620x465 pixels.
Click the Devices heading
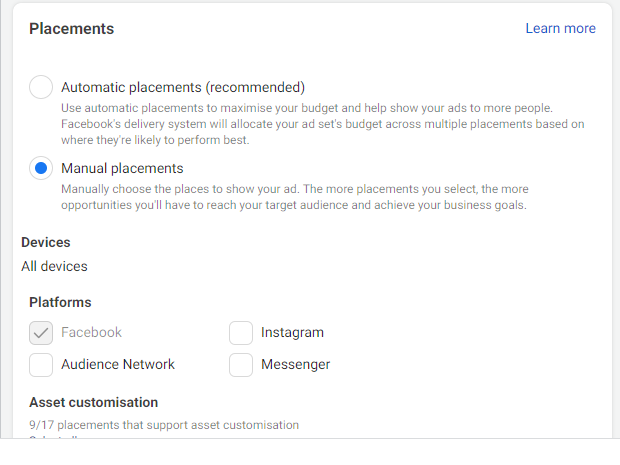[46, 242]
